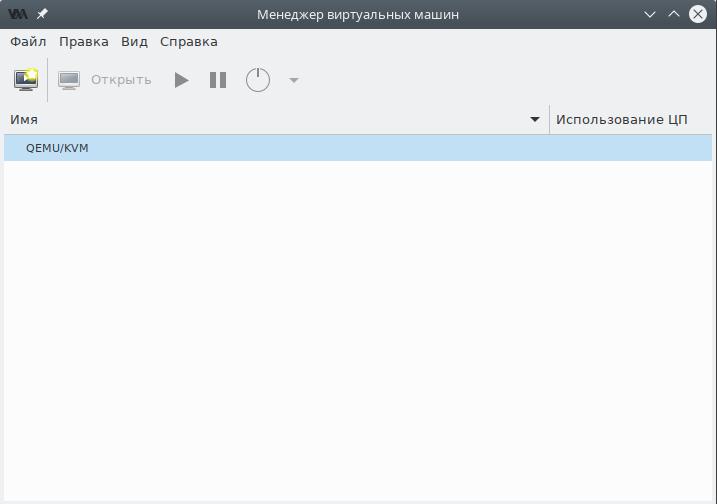
Task: Click the Использование ЦП column header
Action: point(631,120)
